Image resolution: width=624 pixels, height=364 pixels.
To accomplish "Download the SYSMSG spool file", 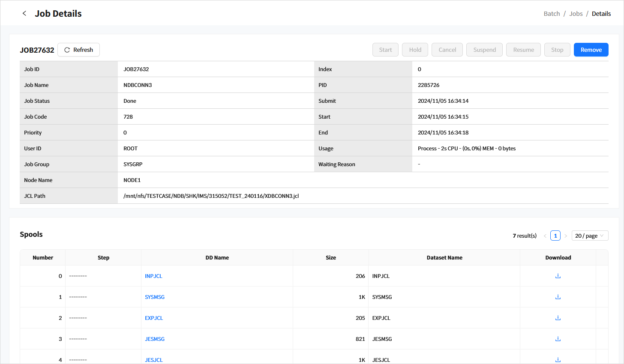I will (x=558, y=297).
